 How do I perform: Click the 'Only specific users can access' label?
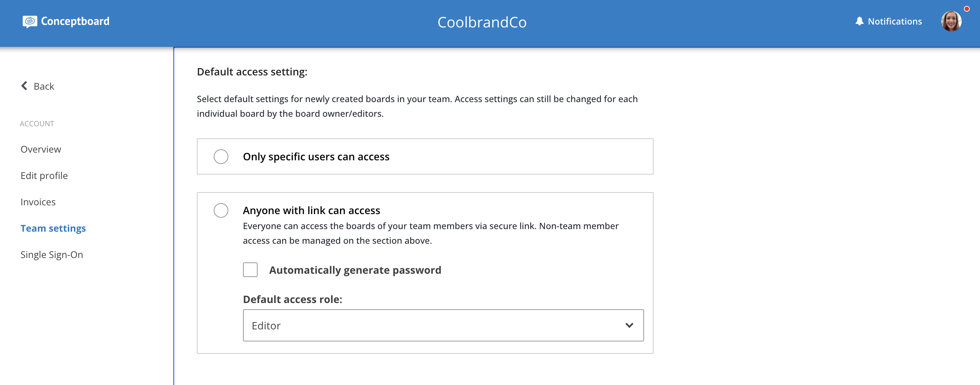click(316, 157)
